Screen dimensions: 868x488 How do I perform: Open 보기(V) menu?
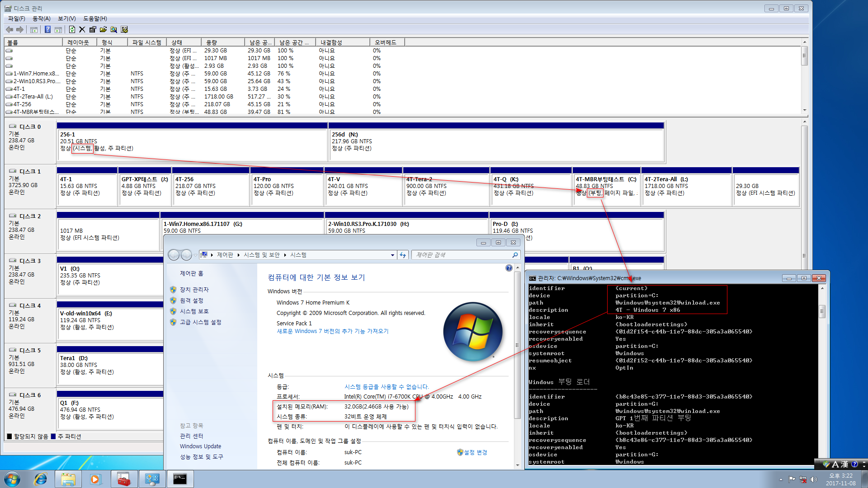pos(67,19)
